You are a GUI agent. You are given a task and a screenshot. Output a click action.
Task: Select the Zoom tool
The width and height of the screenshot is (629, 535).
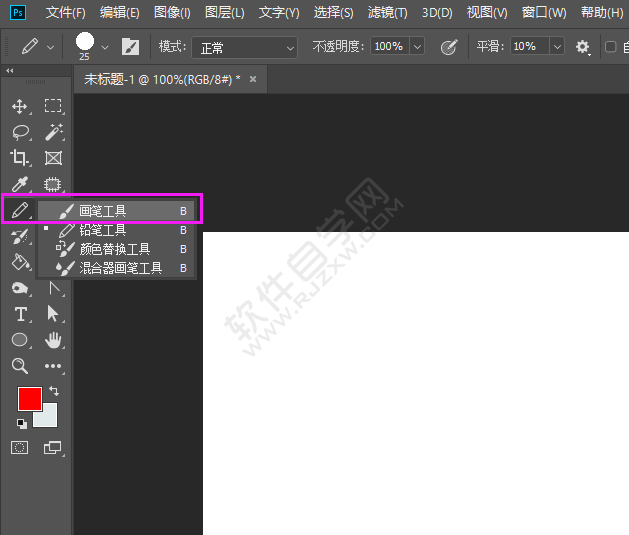(x=19, y=366)
